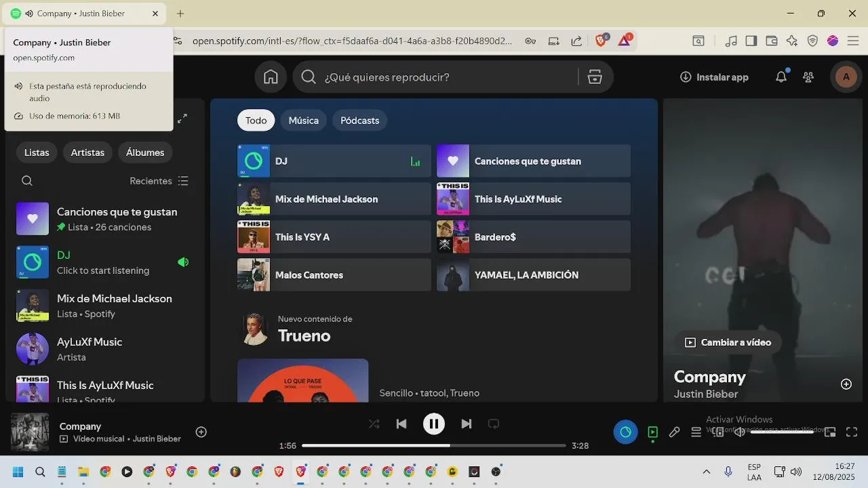
Task: Click the Instalar app button
Action: 715,77
